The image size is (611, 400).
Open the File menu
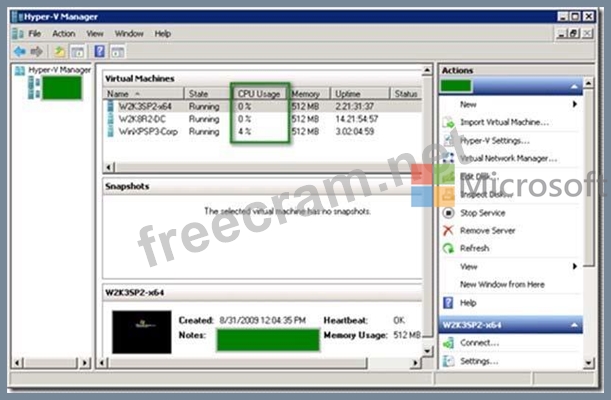[34, 34]
